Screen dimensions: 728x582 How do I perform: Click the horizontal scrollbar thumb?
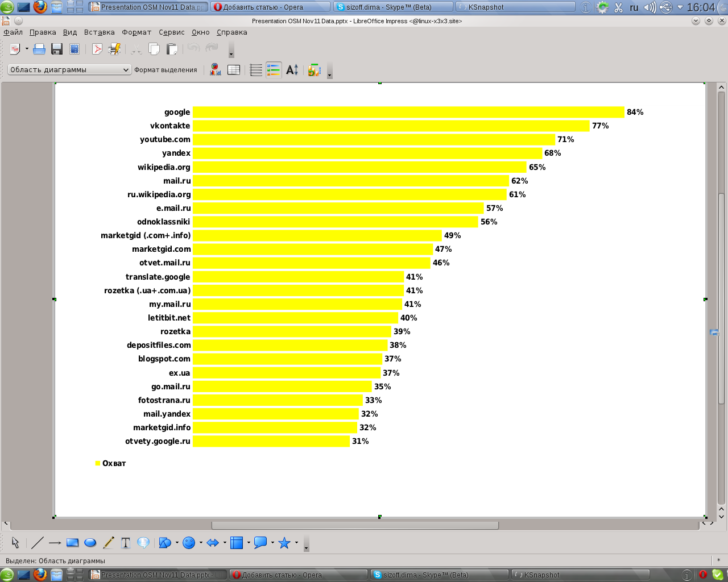355,525
